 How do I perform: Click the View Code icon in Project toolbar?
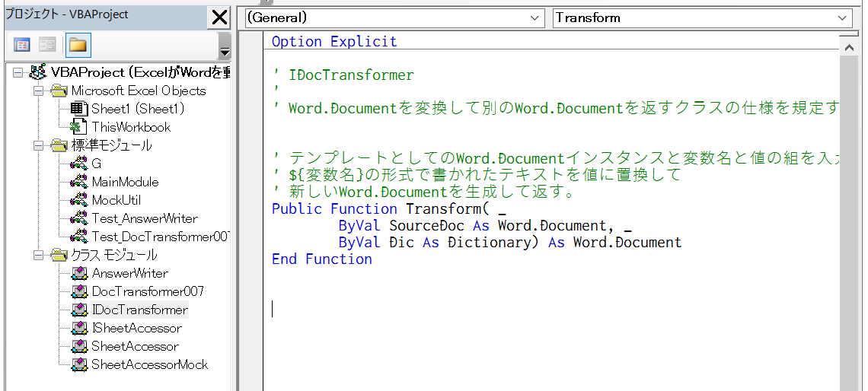[x=22, y=45]
